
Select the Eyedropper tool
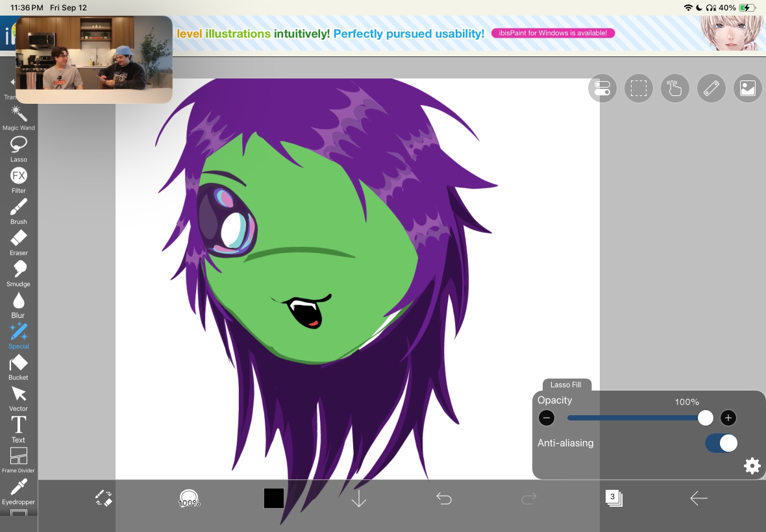[19, 492]
